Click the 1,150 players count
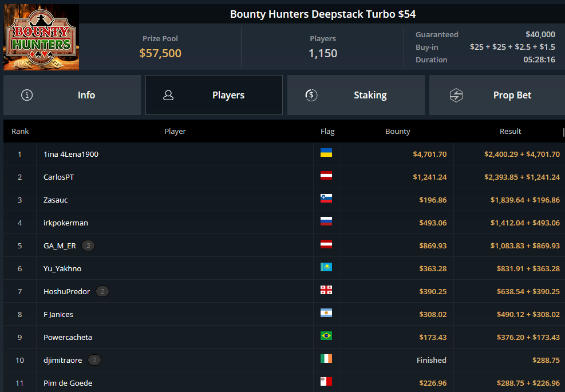565x392 pixels. click(x=323, y=53)
